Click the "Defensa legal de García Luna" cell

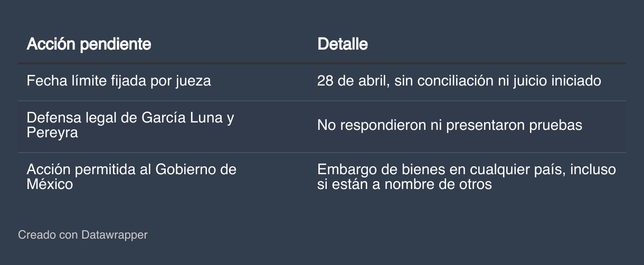click(x=130, y=118)
